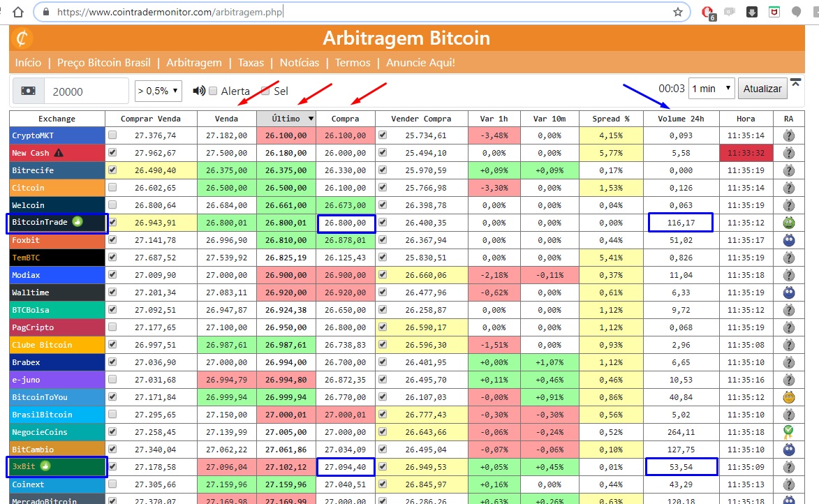Enable the Alerta checkbox
The width and height of the screenshot is (819, 504).
(x=213, y=91)
